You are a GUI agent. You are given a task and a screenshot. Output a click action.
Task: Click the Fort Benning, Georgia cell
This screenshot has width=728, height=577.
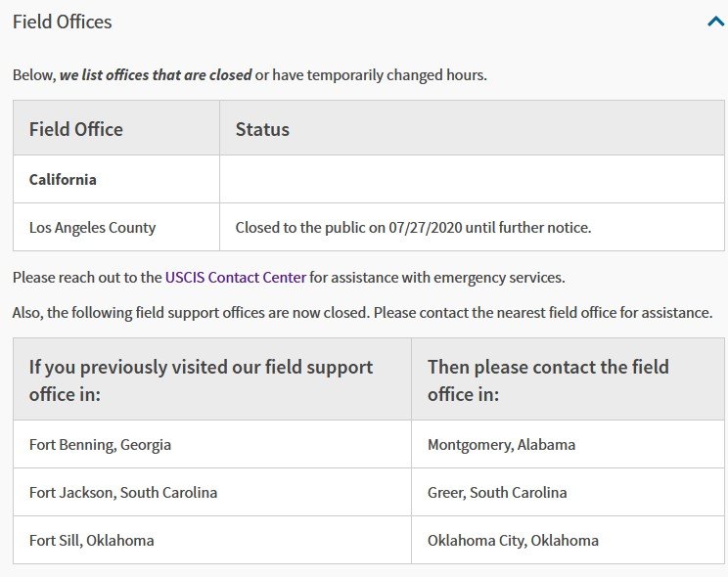click(212, 444)
